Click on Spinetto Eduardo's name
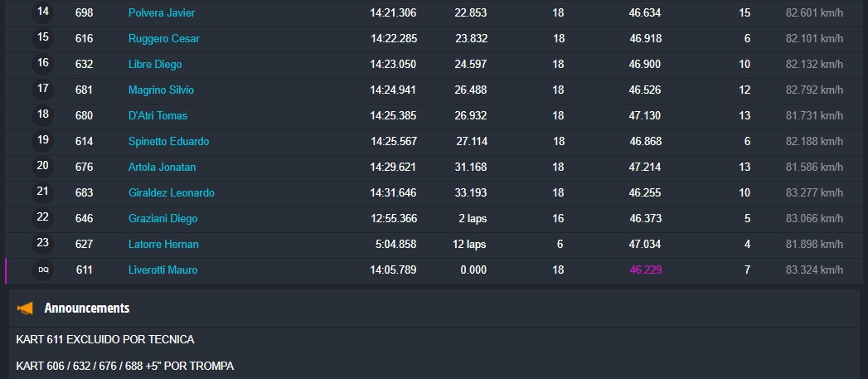Viewport: 868px width, 379px height. (168, 142)
